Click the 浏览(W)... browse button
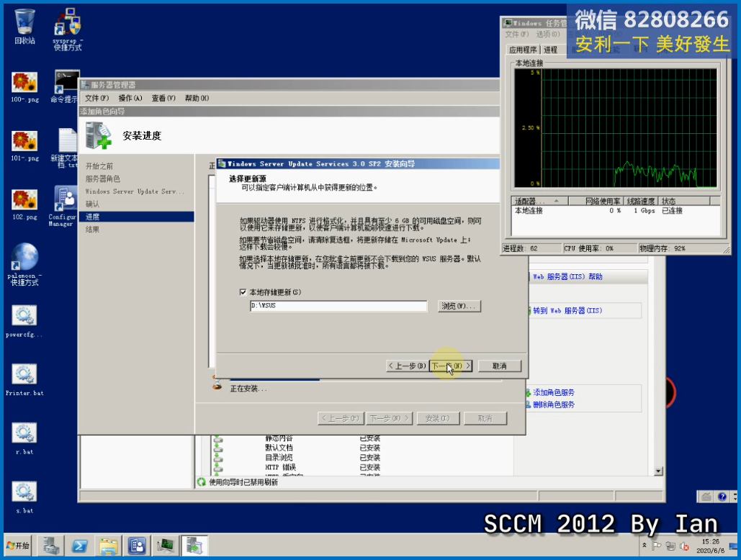Viewport: 741px width, 560px height. [x=459, y=306]
